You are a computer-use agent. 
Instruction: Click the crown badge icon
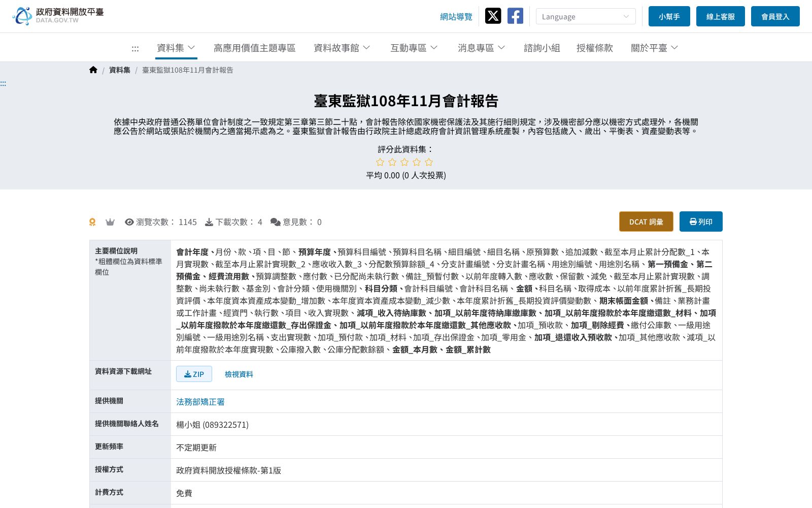[110, 222]
